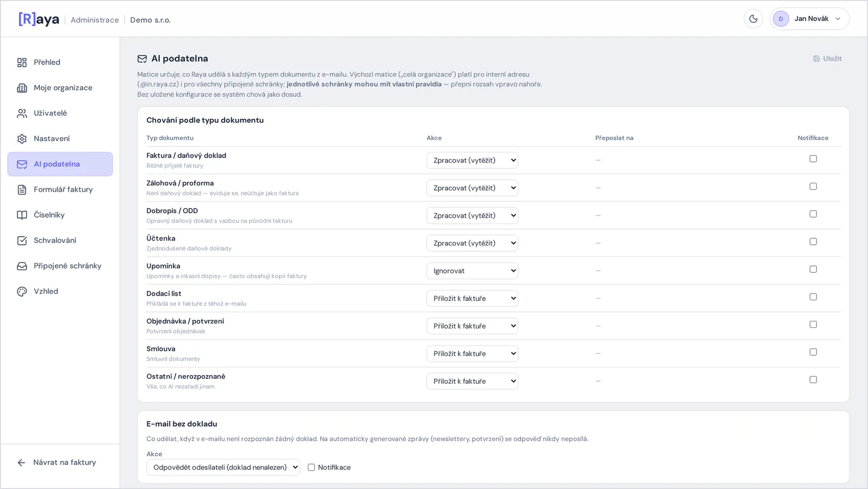The height and width of the screenshot is (489, 868).
Task: Click the Schvalování checkmark icon
Action: click(x=22, y=240)
